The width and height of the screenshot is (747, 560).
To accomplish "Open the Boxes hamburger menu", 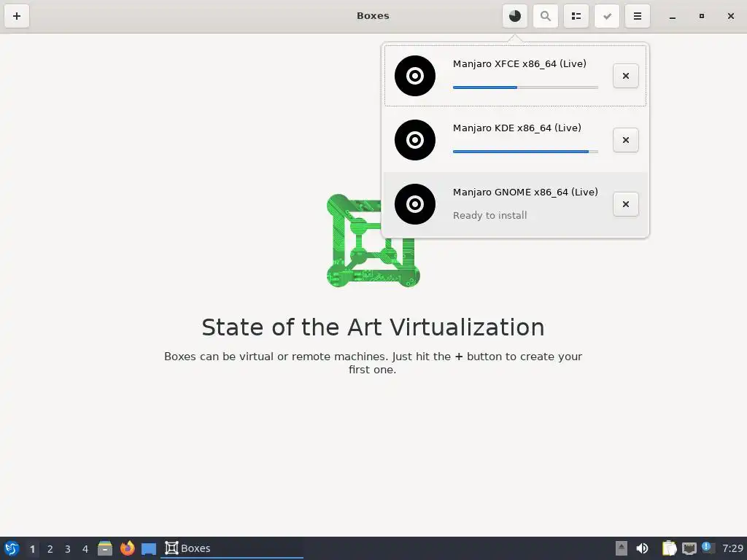I will [x=638, y=16].
